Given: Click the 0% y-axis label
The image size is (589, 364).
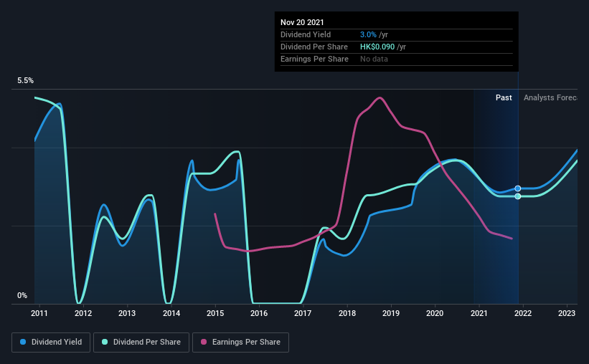Looking at the screenshot, I should pos(22,296).
